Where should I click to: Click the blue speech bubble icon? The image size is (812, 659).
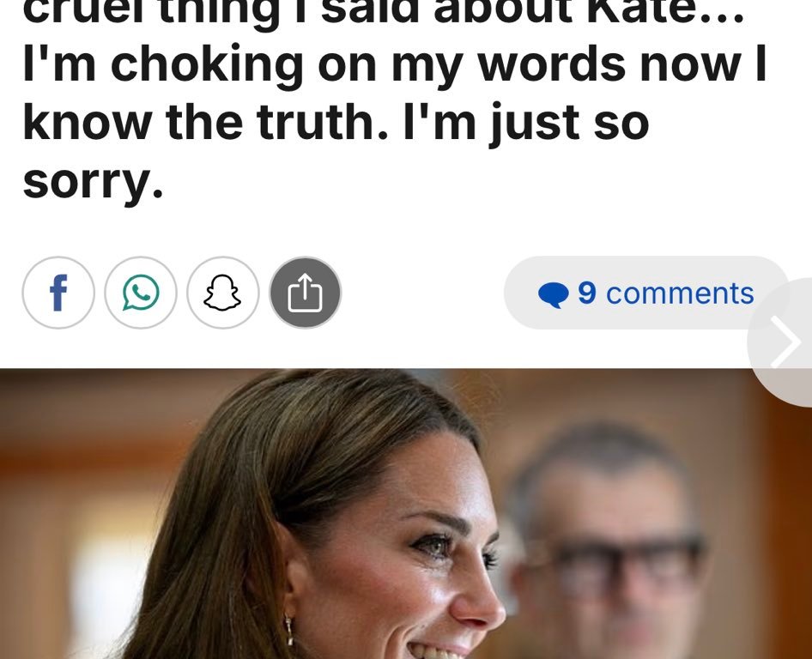(554, 295)
